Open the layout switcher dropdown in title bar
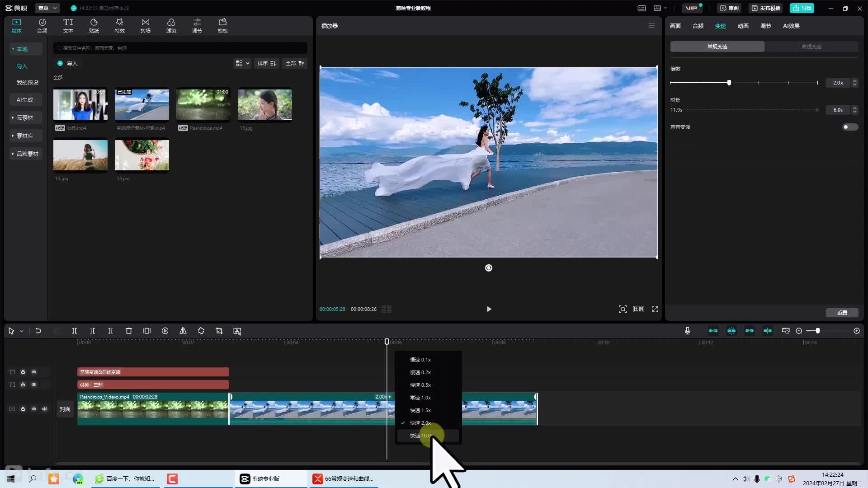Image resolution: width=868 pixels, height=488 pixels. 660,8
